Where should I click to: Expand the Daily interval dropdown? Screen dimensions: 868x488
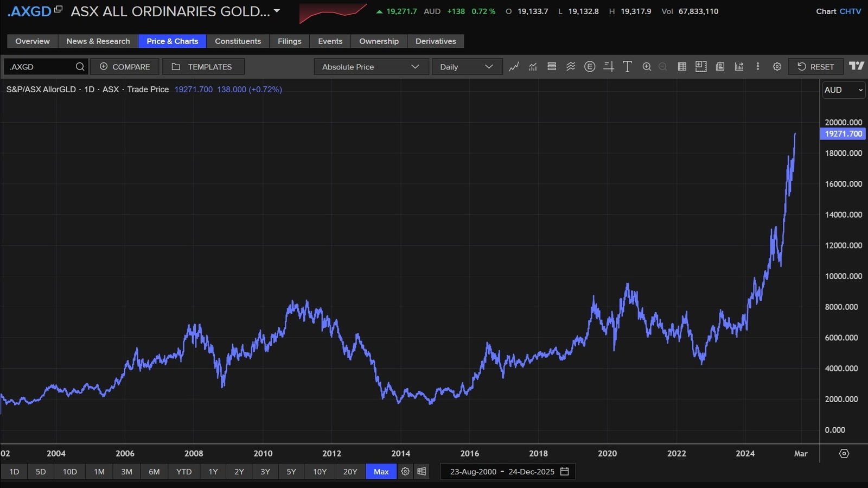(x=467, y=67)
